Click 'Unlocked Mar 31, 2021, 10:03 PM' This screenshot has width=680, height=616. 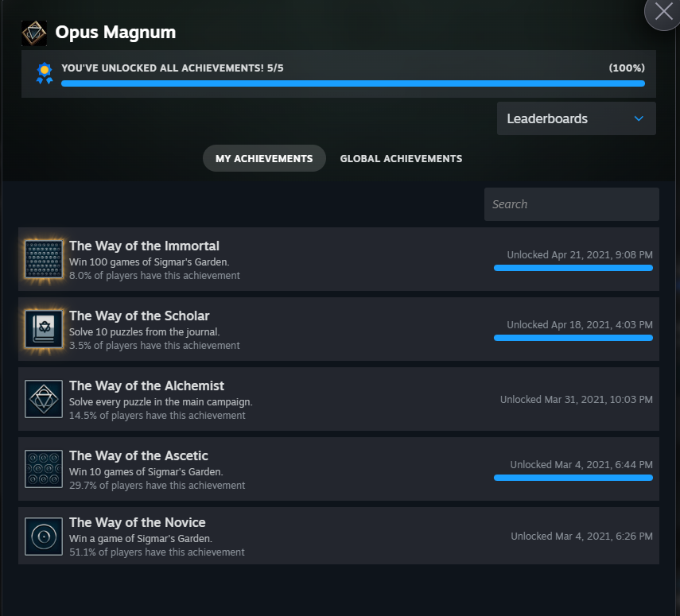pyautogui.click(x=577, y=399)
